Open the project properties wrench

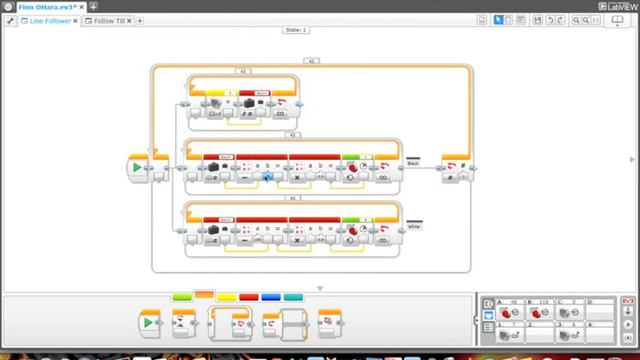10,20
